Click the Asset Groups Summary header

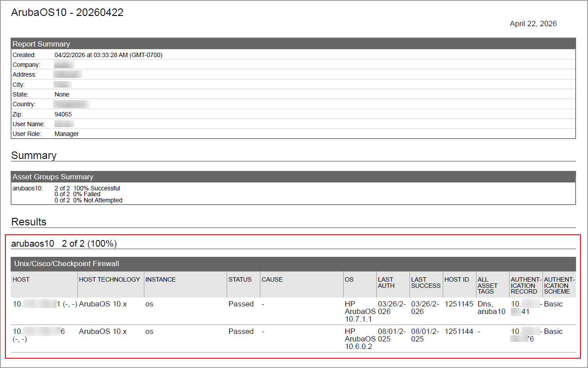[x=293, y=177]
